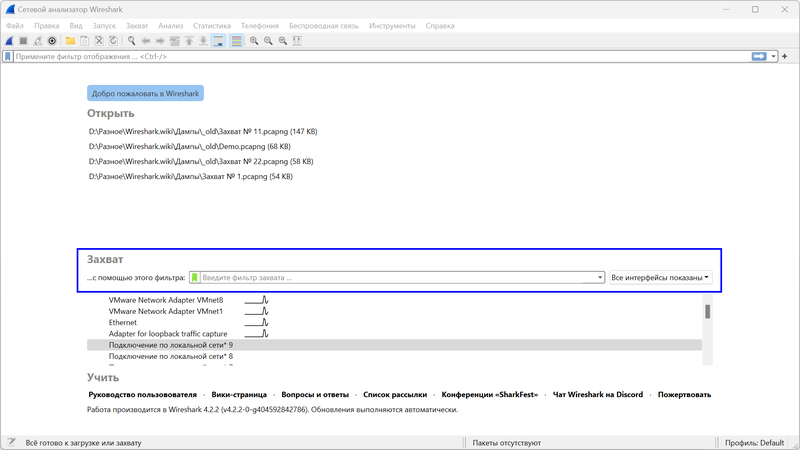This screenshot has width=800, height=450.
Task: Jump to the first packet icon
Action: tap(189, 41)
